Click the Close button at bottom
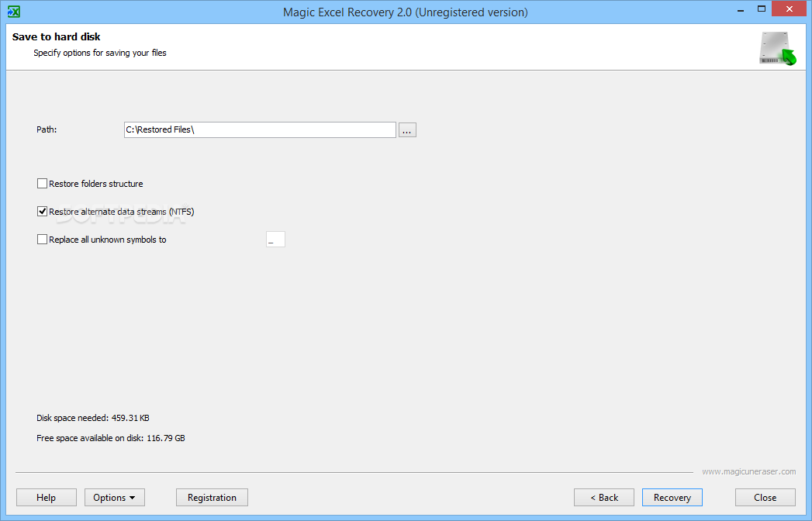Viewport: 812px width, 521px height. (765, 497)
